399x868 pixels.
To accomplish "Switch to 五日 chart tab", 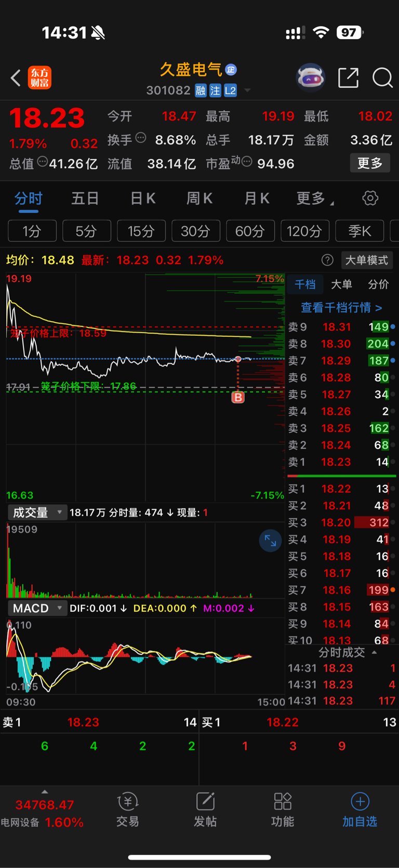I will [x=85, y=198].
